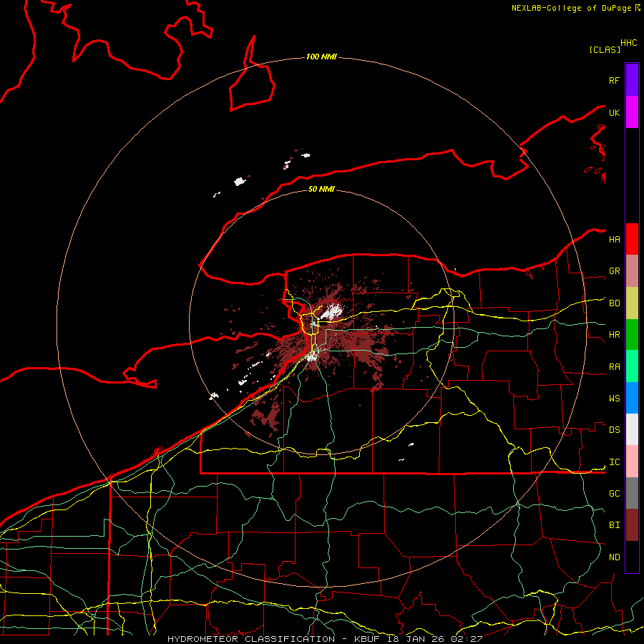This screenshot has width=644, height=644.
Task: Click the DS white legend swatch
Action: [632, 429]
